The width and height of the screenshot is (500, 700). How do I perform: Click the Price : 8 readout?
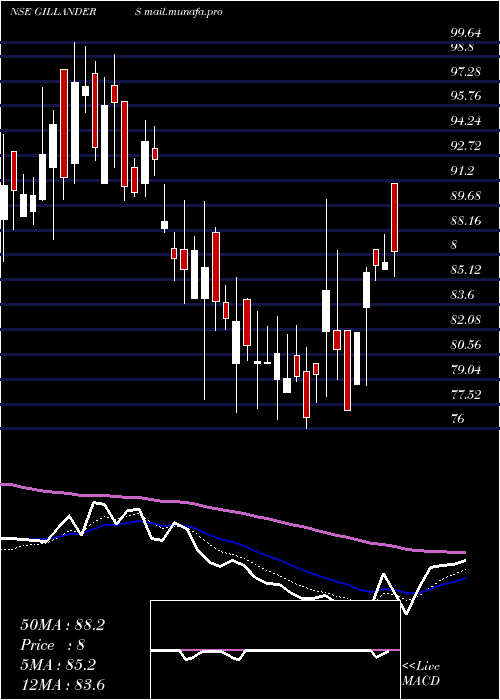(53, 645)
